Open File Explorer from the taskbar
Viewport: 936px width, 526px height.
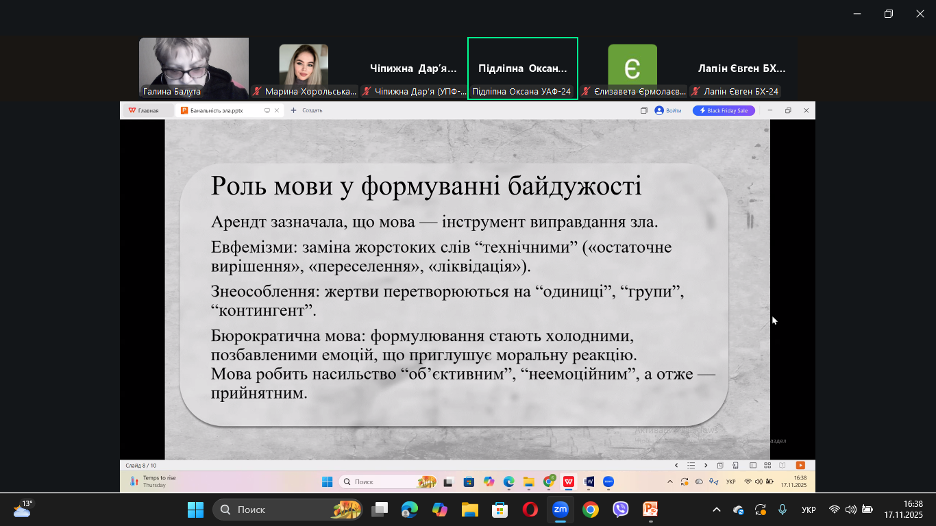[470, 509]
